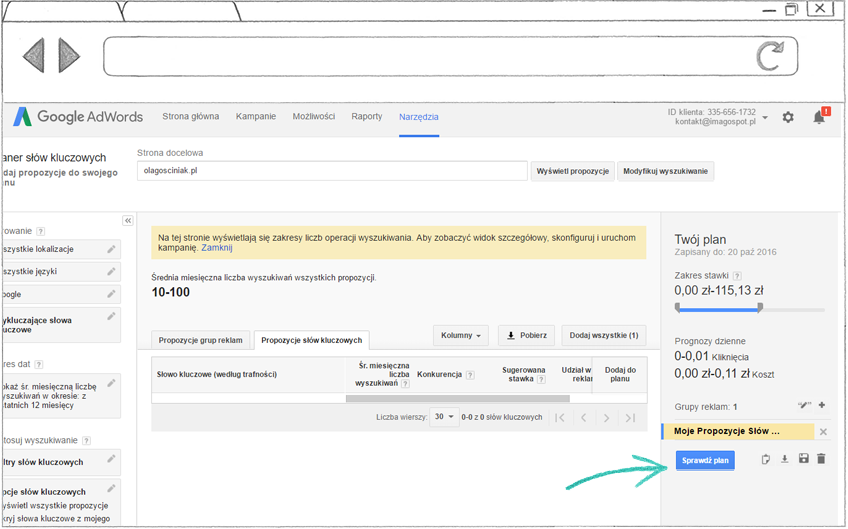
Task: Open help for 'tosuj wyszukiwanie' section
Action: pyautogui.click(x=86, y=441)
